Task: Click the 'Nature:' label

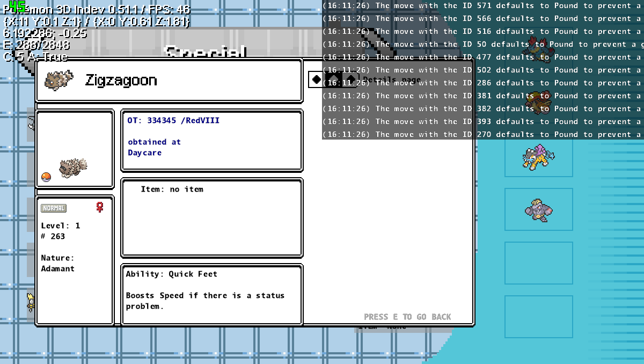Action: 58,258
